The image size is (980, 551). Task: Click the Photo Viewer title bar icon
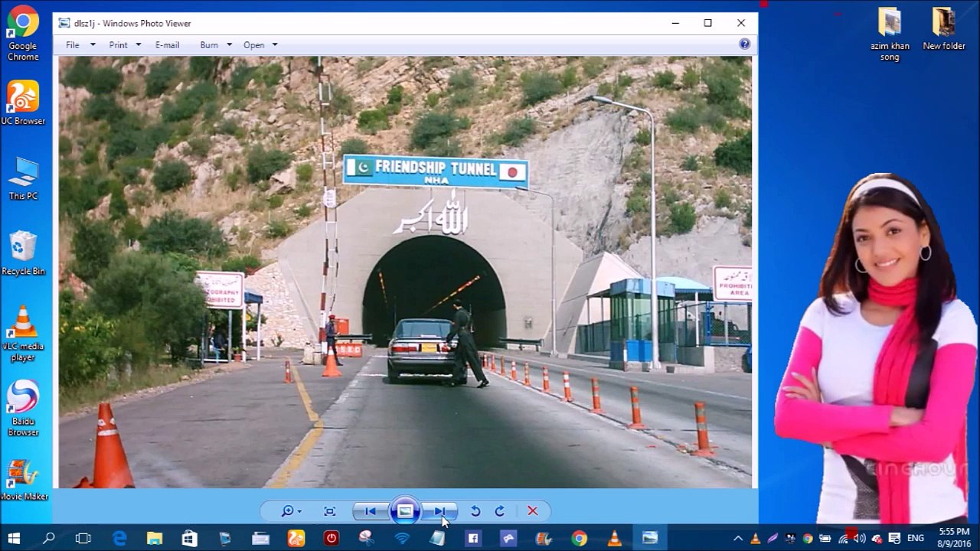point(64,23)
